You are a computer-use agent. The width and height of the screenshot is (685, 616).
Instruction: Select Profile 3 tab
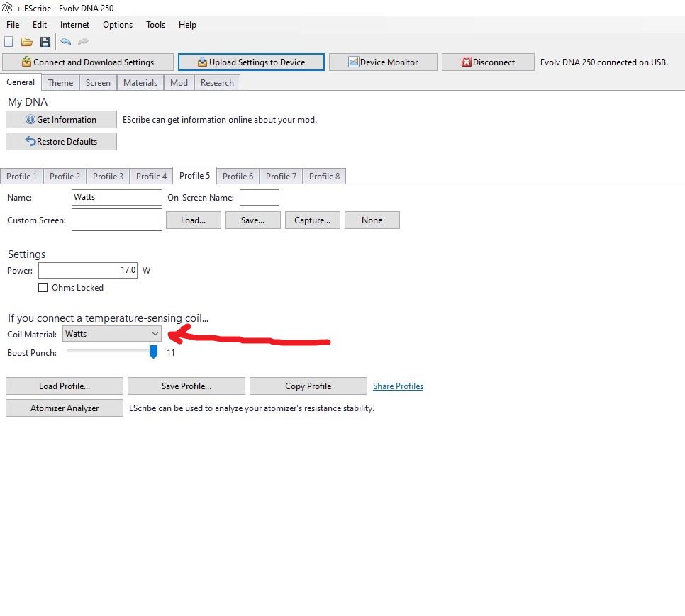(108, 177)
